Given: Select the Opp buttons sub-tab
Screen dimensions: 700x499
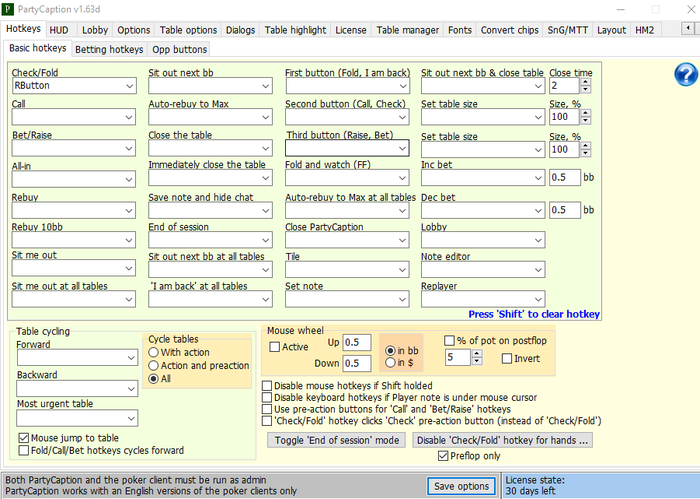Looking at the screenshot, I should pos(179,49).
